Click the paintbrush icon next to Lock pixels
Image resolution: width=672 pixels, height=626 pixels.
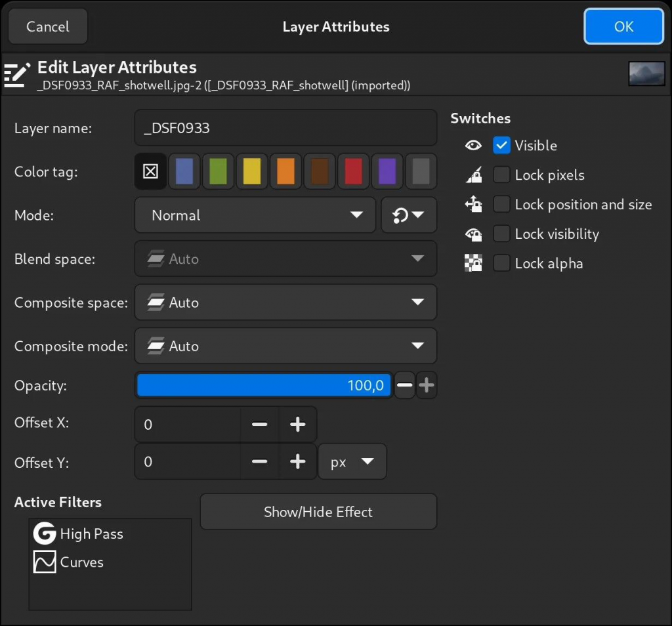[473, 175]
